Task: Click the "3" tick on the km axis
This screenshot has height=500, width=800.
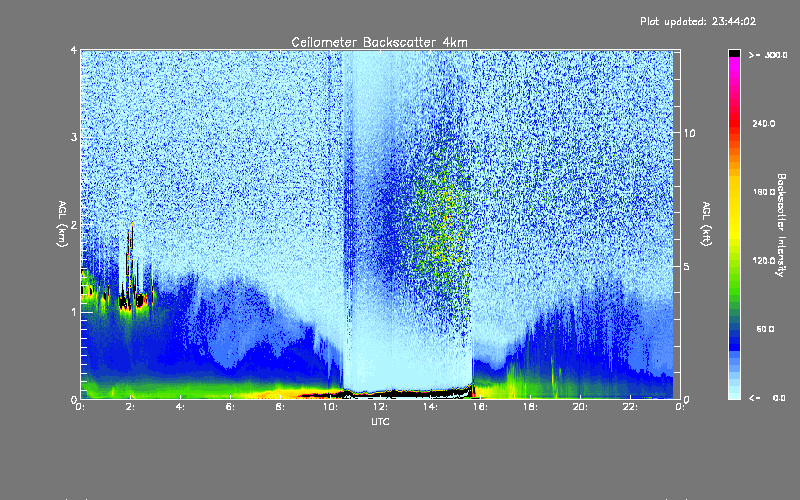Action: coord(74,137)
